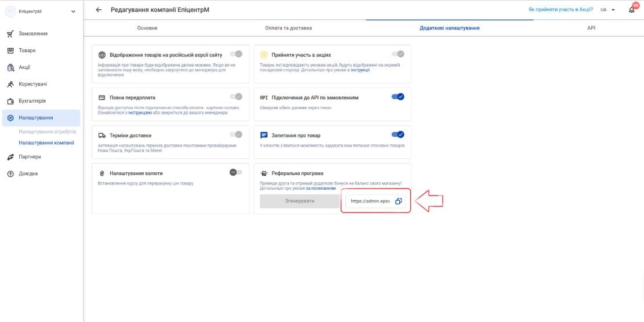Copy the referral link with copy icon

pyautogui.click(x=399, y=201)
